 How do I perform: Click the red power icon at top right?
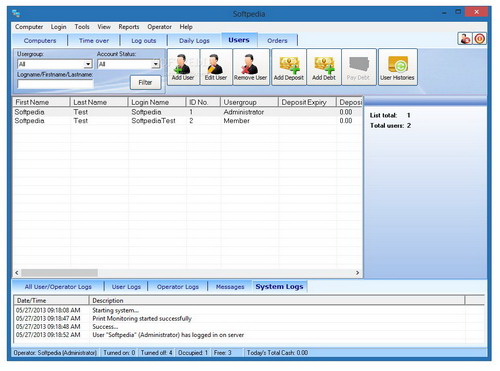(x=479, y=39)
